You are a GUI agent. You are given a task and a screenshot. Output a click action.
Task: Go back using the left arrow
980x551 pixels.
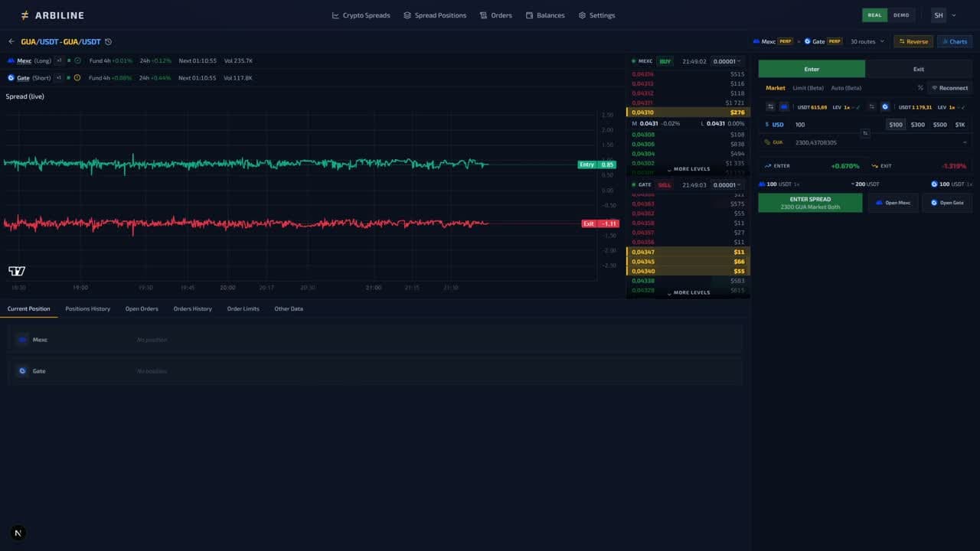pyautogui.click(x=11, y=41)
